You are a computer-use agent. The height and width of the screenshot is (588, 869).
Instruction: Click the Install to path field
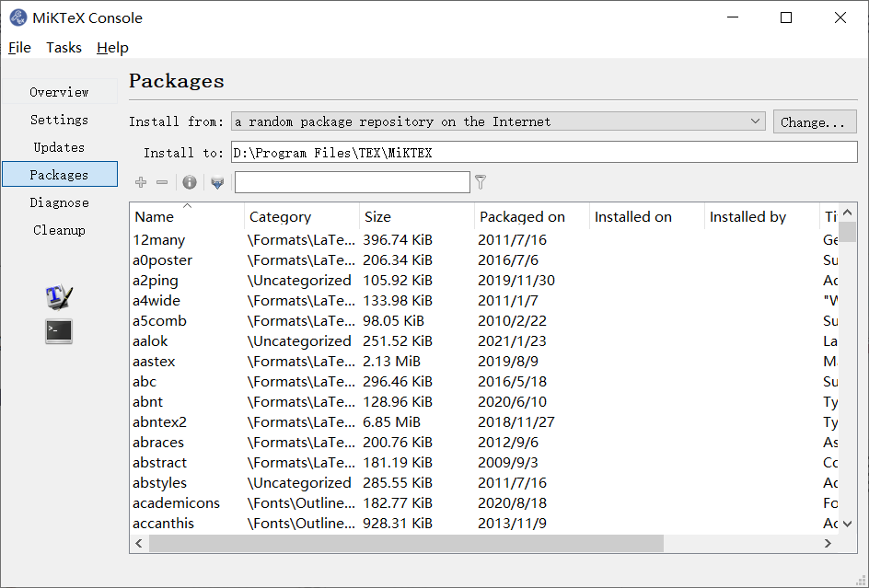[544, 153]
